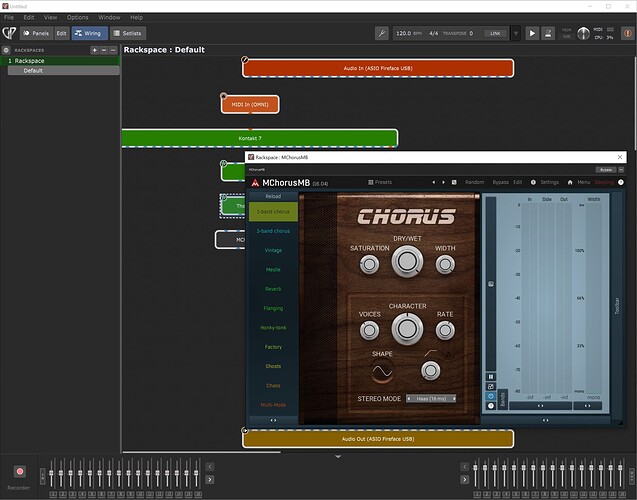The image size is (637, 500).
Task: Select the Default variation
Action: coord(63,71)
